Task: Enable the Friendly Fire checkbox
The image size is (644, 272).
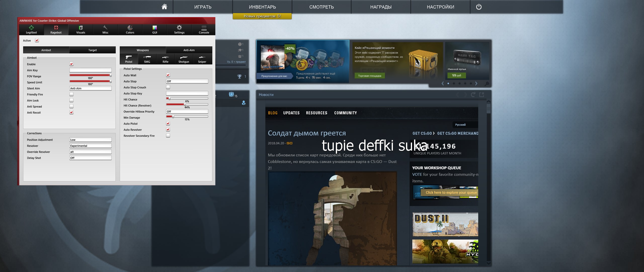Action: (x=71, y=94)
